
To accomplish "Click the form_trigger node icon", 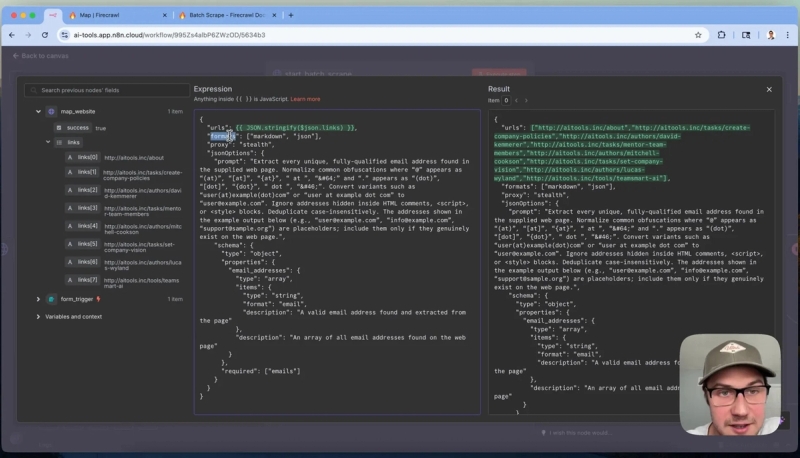I will tap(51, 299).
